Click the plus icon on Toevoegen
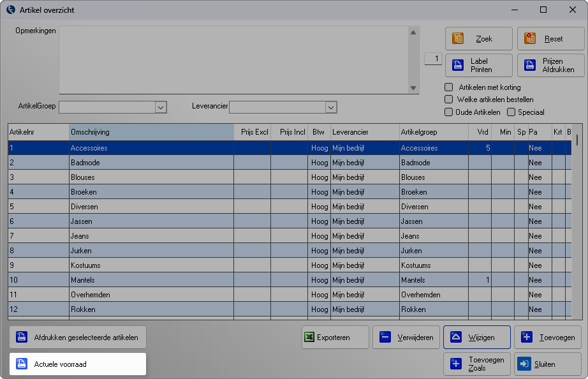Image resolution: width=588 pixels, height=379 pixels. pyautogui.click(x=527, y=337)
